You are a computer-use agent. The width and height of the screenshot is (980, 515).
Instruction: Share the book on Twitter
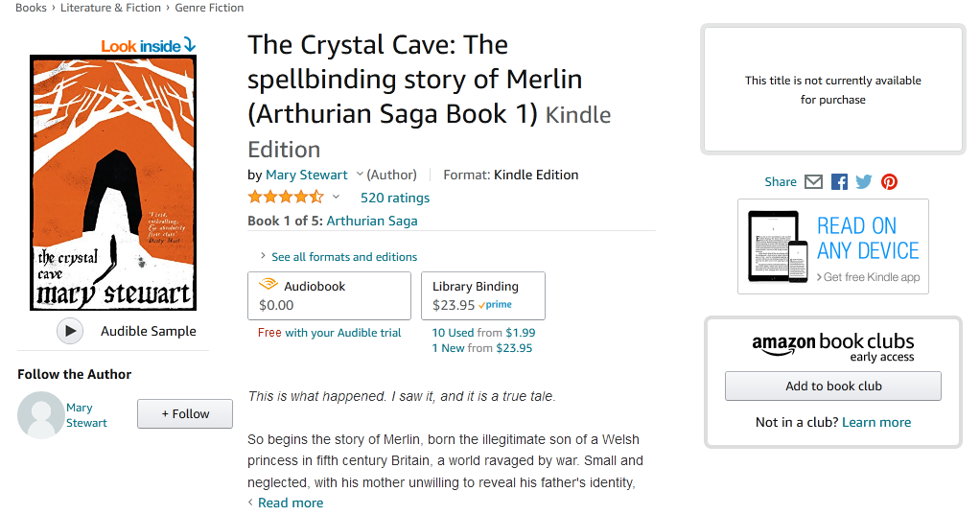pyautogui.click(x=864, y=181)
